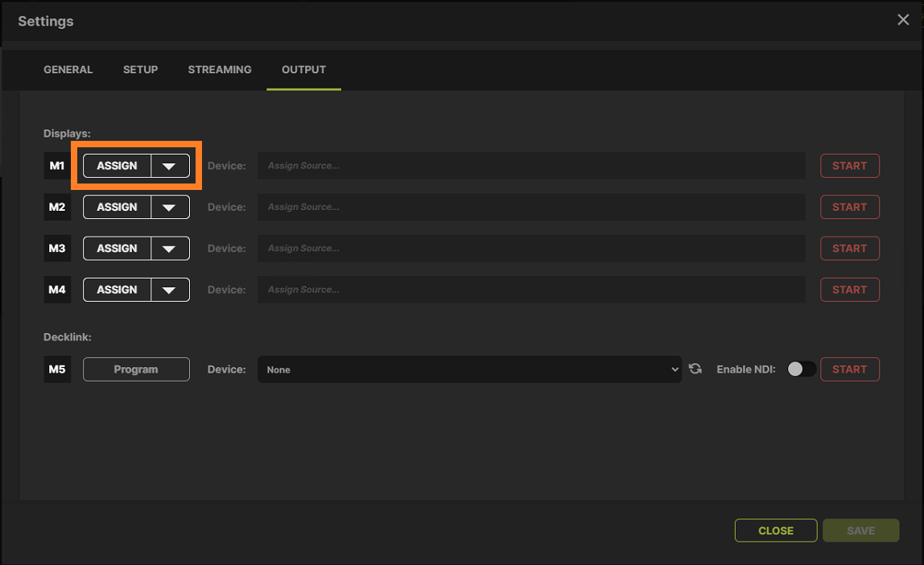Save the output settings
This screenshot has width=924, height=565.
pyautogui.click(x=860, y=530)
